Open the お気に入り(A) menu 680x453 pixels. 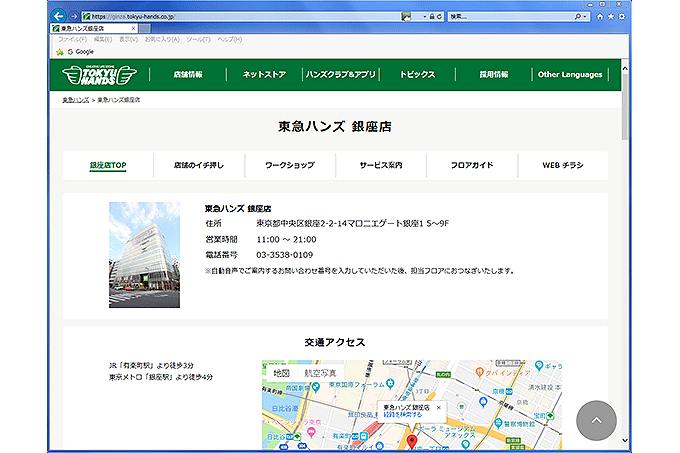point(162,39)
